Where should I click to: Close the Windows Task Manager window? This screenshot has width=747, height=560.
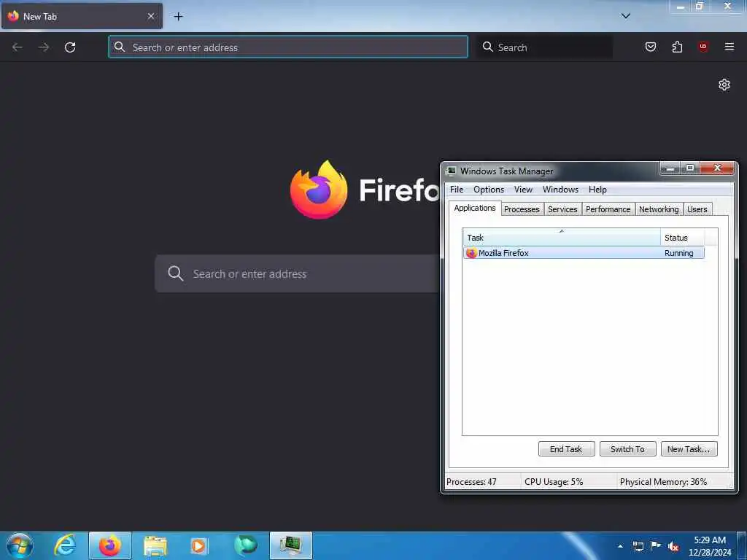pyautogui.click(x=718, y=168)
